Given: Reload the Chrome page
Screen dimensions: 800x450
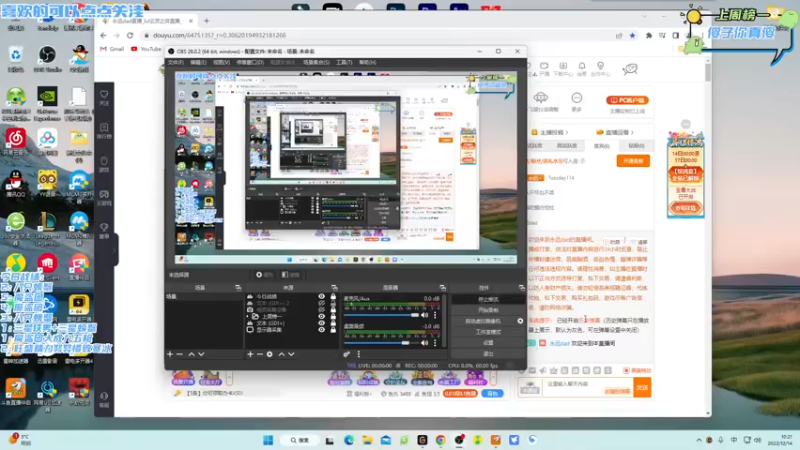Looking at the screenshot, I should pos(130,35).
